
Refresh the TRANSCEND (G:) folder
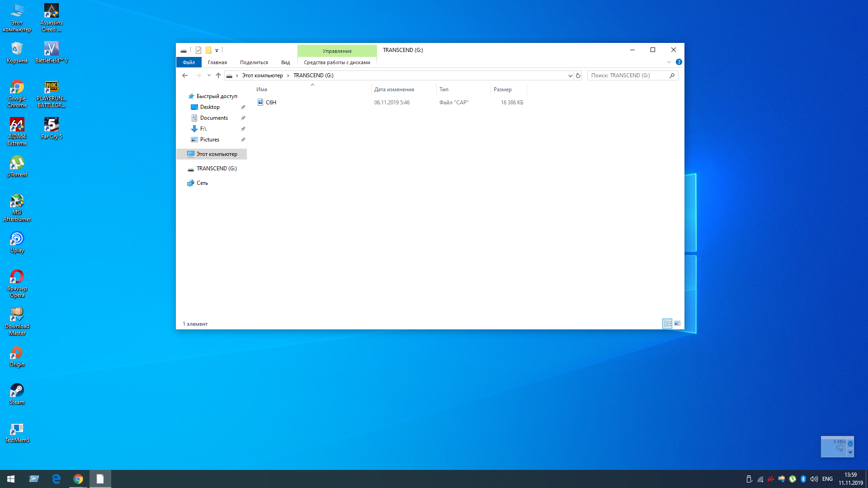(x=578, y=75)
